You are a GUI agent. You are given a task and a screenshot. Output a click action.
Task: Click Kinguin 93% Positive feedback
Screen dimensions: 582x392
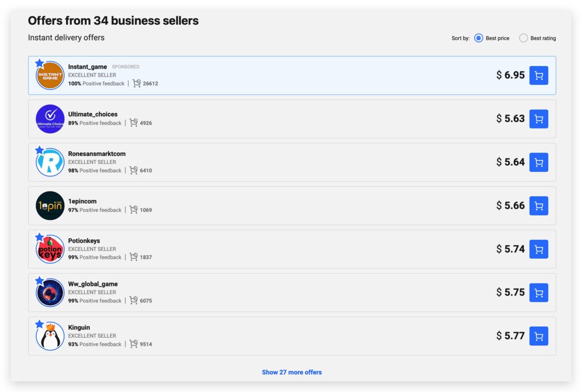(x=95, y=344)
